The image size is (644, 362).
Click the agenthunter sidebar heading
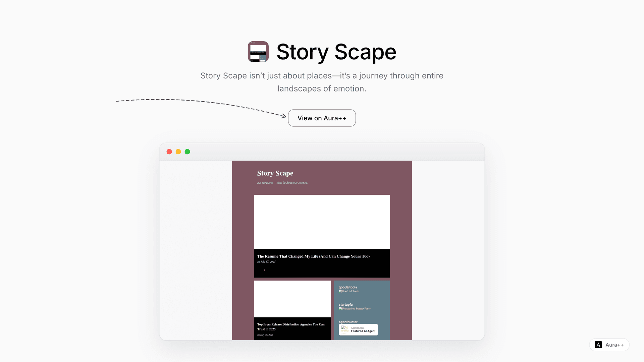(348, 322)
